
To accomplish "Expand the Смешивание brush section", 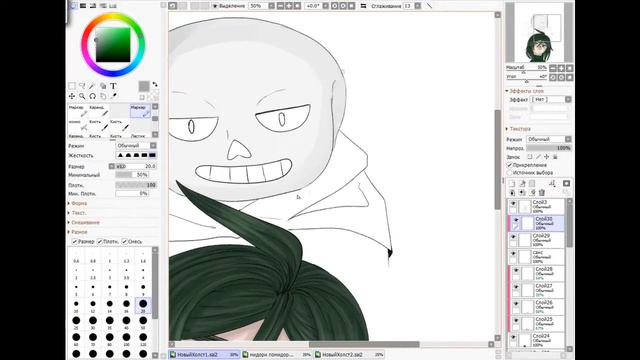I will [84, 222].
